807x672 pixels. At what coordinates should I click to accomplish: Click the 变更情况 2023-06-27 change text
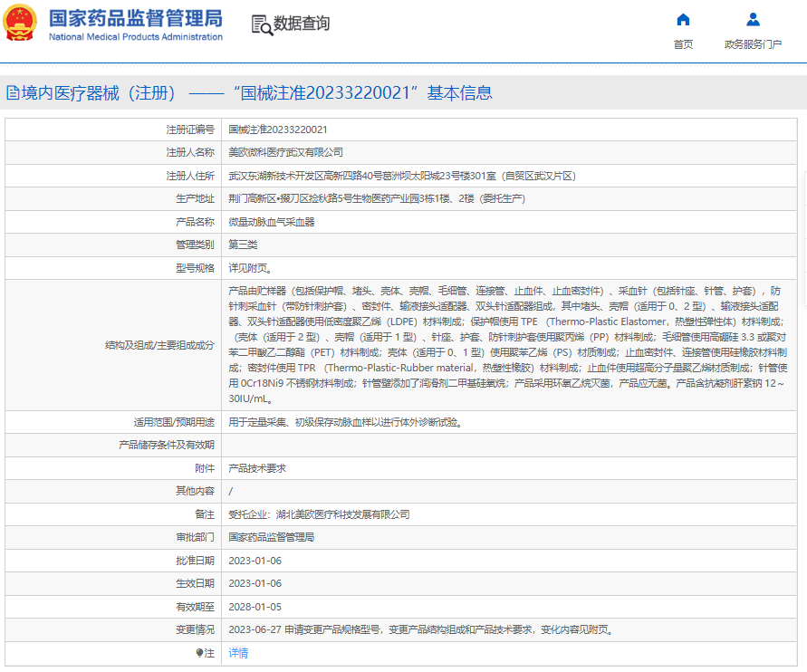[421, 629]
